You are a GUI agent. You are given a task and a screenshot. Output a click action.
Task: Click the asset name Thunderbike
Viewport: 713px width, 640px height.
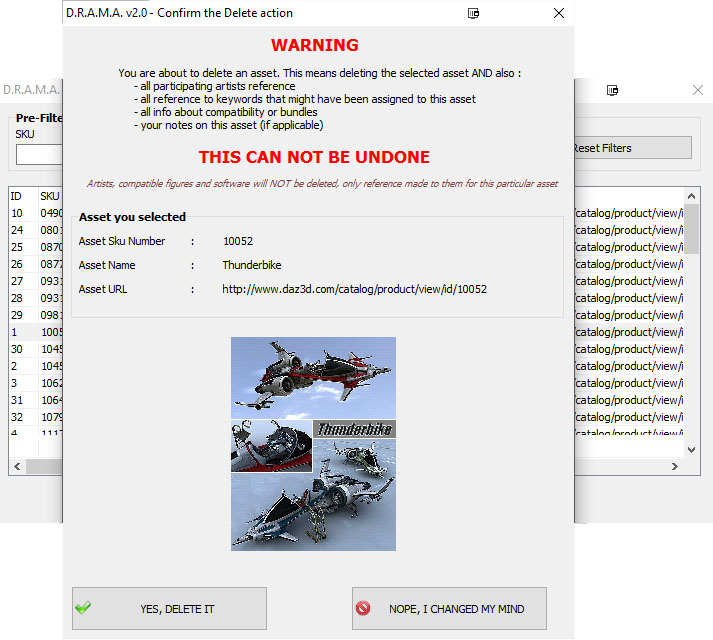pos(252,265)
